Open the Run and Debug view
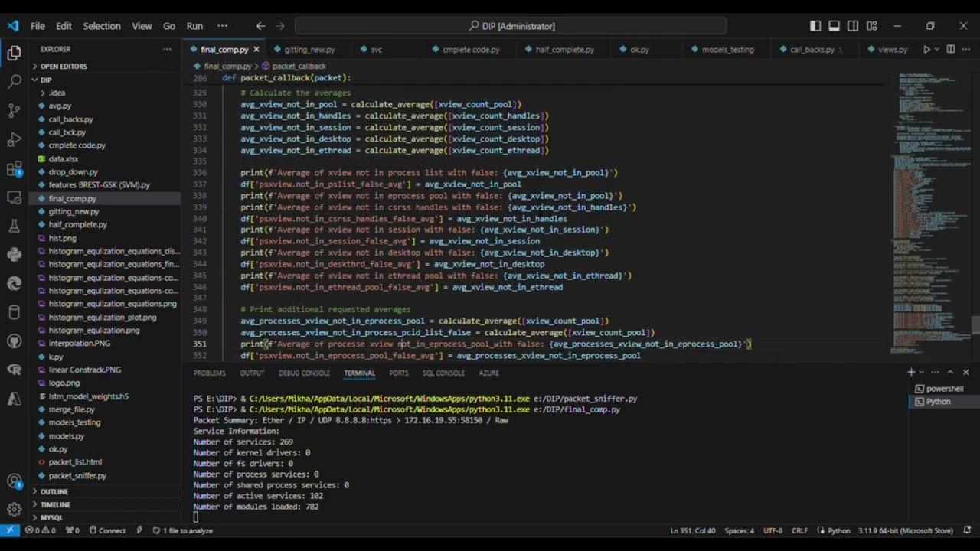The height and width of the screenshot is (551, 980). tap(14, 139)
